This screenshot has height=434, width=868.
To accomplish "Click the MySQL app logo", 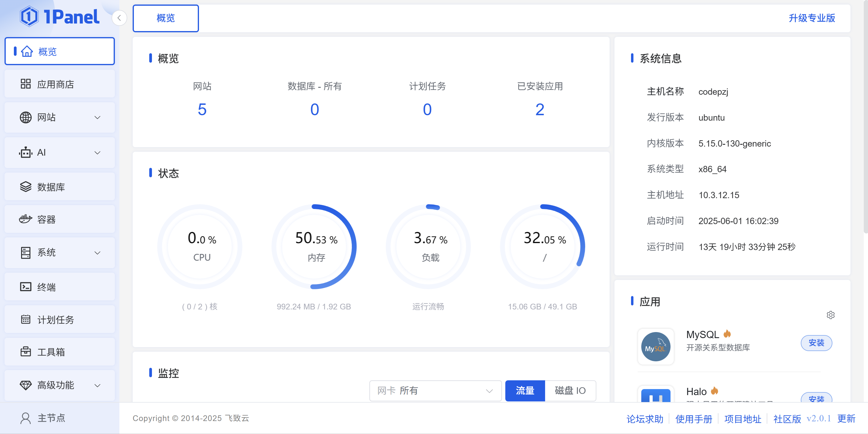I will coord(655,347).
